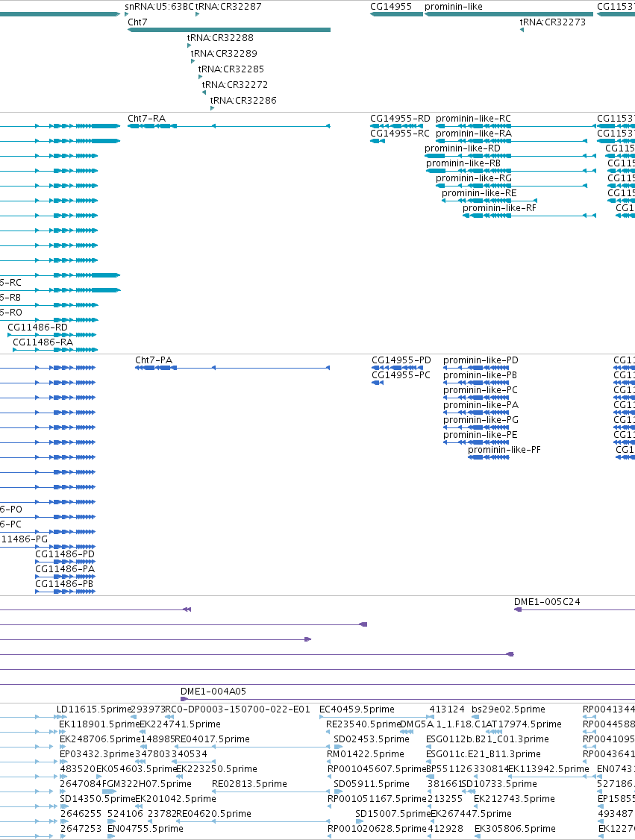Viewport: 635px width, 840px height.
Task: Select the ESG0112b.B21_C01.3prime EST
Action: pyautogui.click(x=428, y=747)
